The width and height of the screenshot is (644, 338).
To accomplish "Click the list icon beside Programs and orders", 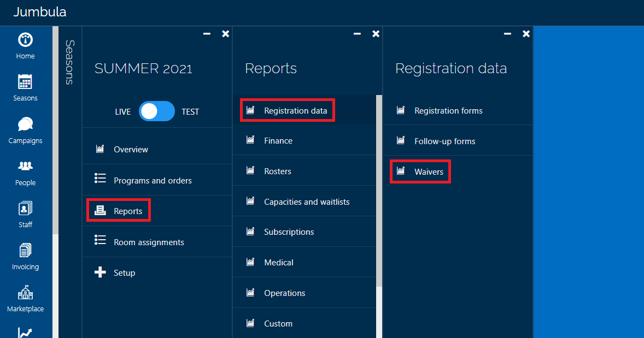I will click(x=100, y=178).
